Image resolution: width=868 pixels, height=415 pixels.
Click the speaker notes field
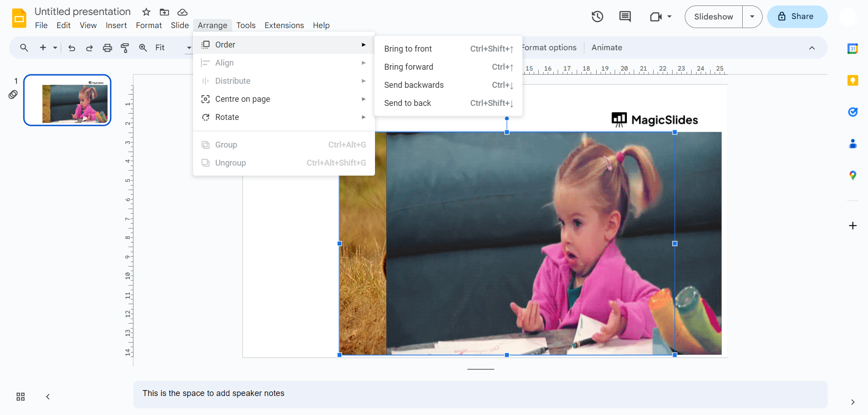(480, 394)
